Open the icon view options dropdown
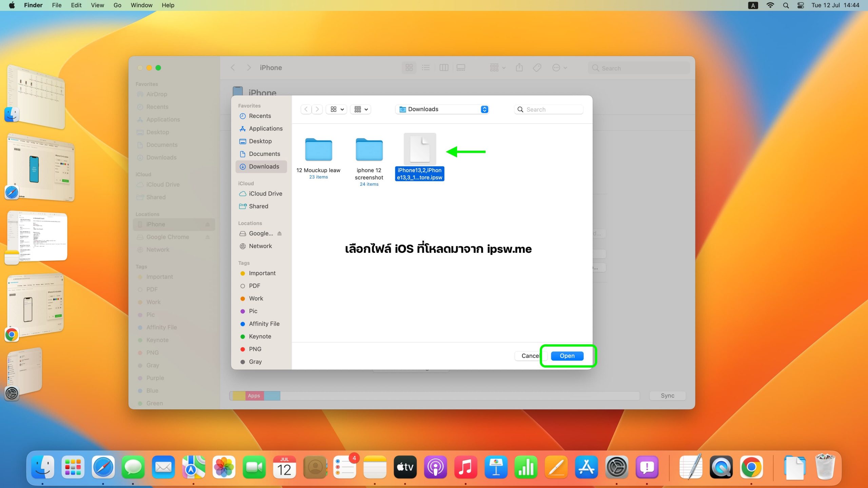Image resolution: width=868 pixels, height=488 pixels. (x=337, y=109)
